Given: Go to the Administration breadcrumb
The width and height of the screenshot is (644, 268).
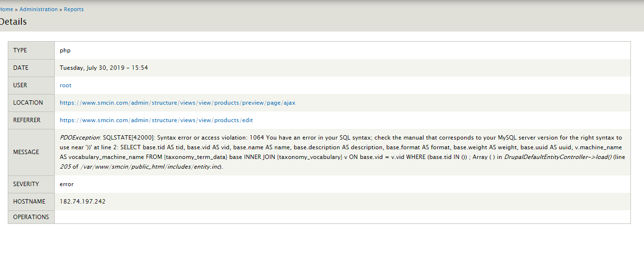Looking at the screenshot, I should 38,9.
